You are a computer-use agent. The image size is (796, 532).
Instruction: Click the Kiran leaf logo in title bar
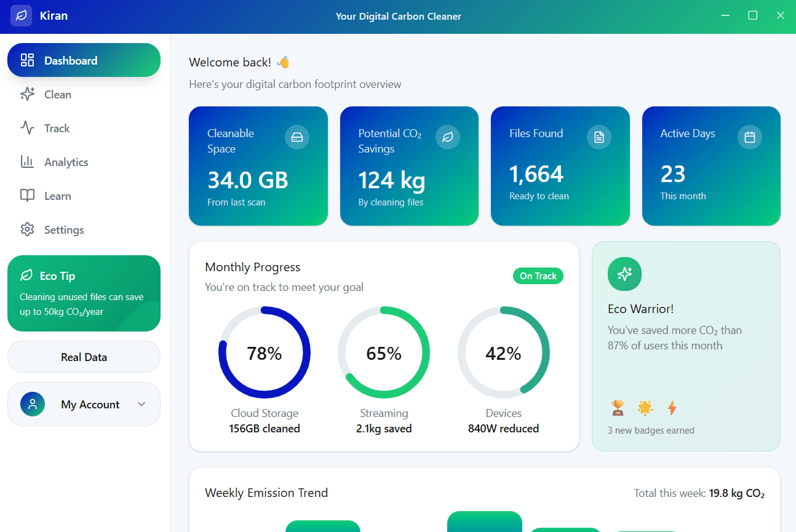click(x=21, y=15)
